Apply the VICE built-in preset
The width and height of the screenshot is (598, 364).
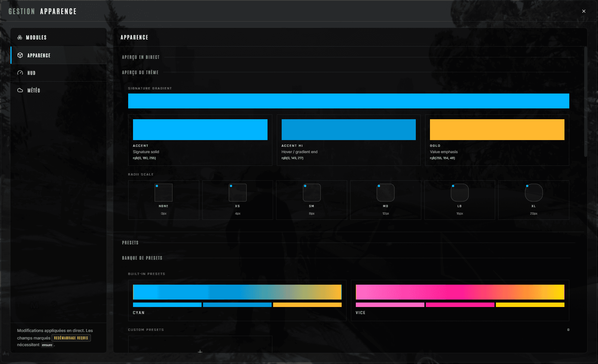coord(460,300)
